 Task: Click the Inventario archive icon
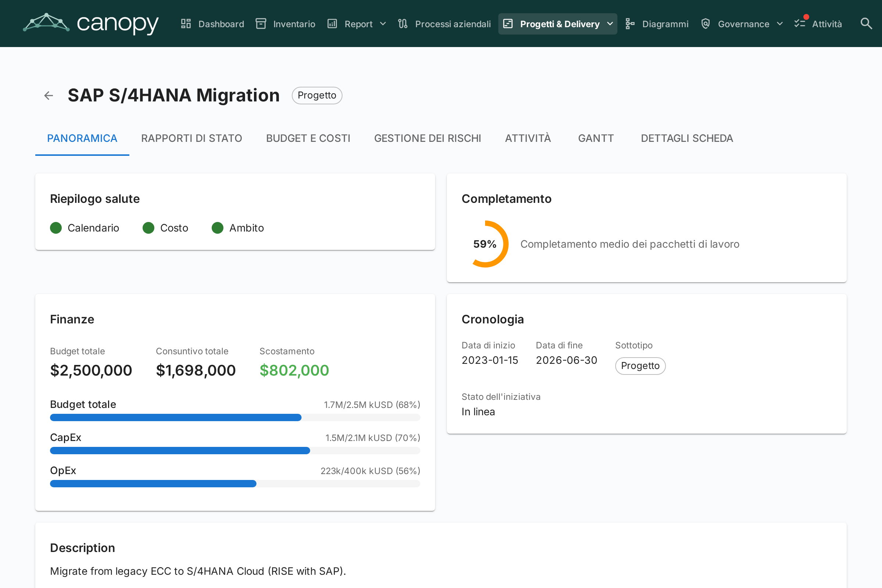click(x=261, y=24)
